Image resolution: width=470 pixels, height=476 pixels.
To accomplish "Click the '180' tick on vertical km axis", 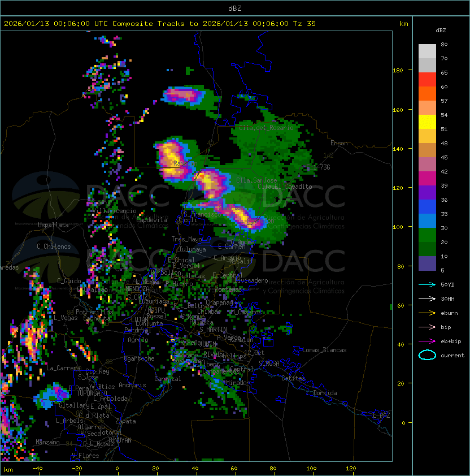I will (x=398, y=71).
